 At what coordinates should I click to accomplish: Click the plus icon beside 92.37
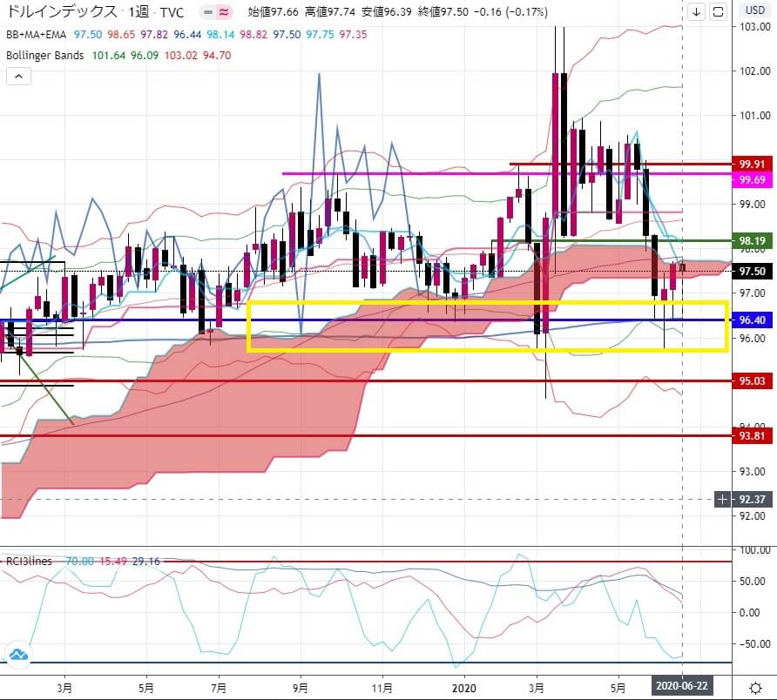point(722,500)
